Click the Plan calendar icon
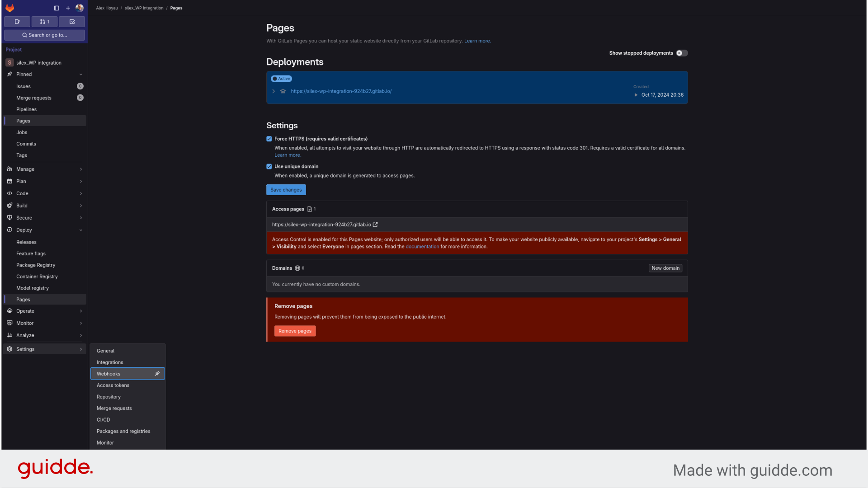868x488 pixels. (x=9, y=181)
